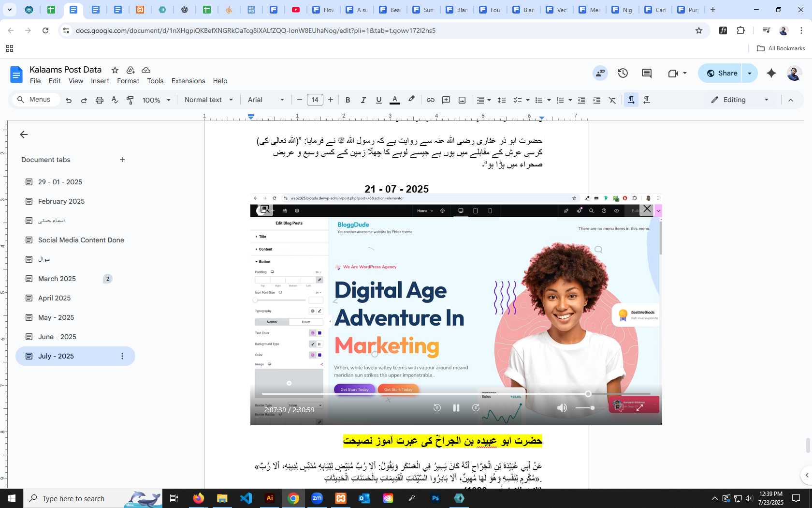Open the File menu

tap(35, 81)
